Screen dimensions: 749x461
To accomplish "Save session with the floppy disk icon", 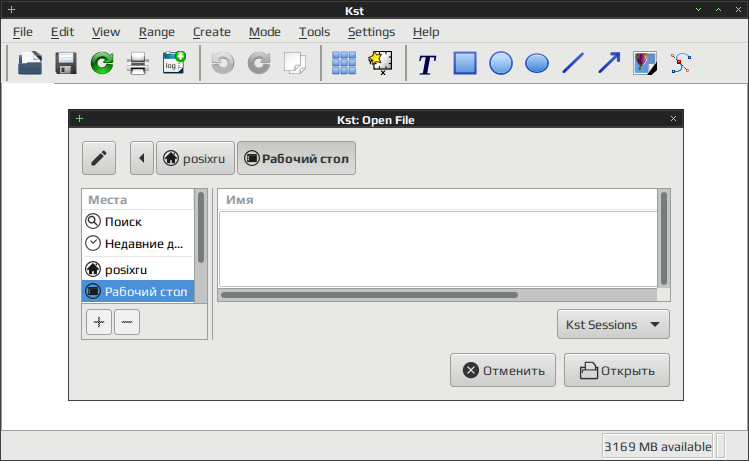I will [66, 63].
